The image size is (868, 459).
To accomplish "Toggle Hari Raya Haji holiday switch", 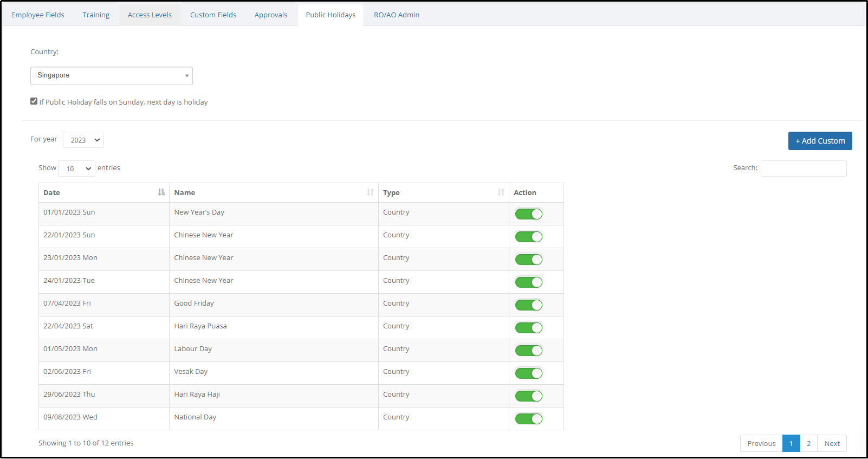I will [529, 396].
